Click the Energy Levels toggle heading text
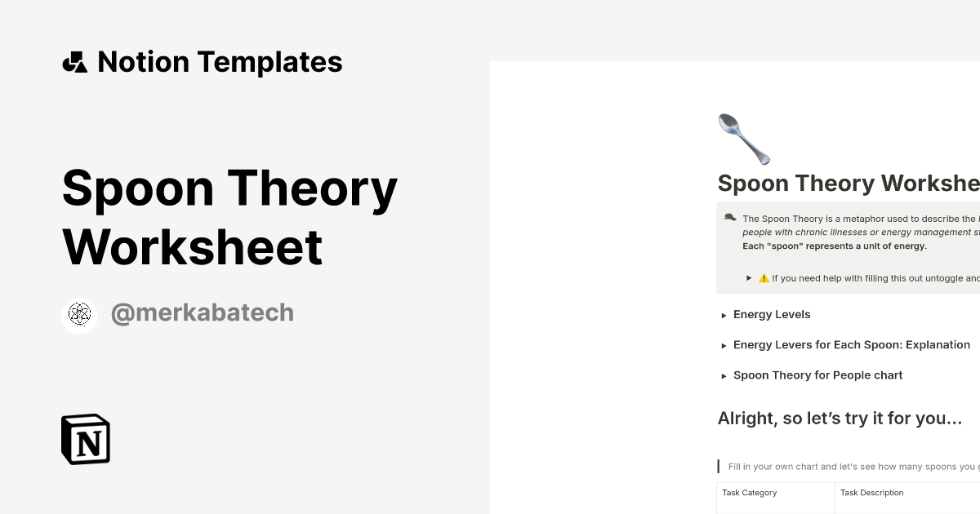980x514 pixels. pos(772,315)
